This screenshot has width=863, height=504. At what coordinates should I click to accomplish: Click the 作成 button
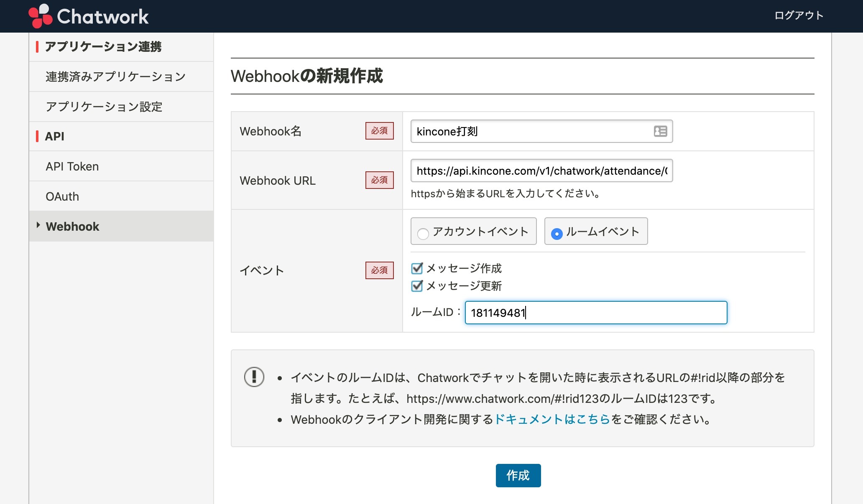(x=518, y=476)
